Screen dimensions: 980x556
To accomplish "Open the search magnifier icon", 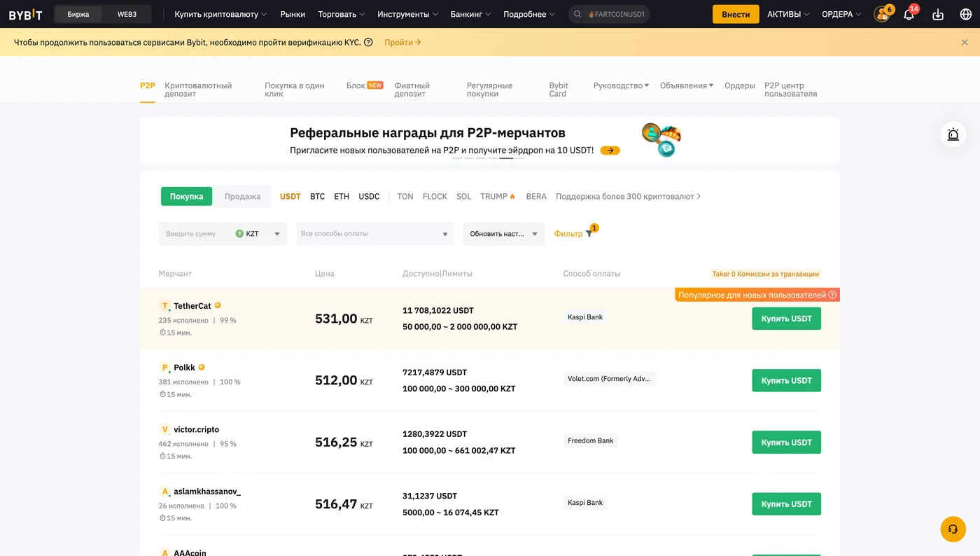I will tap(577, 14).
